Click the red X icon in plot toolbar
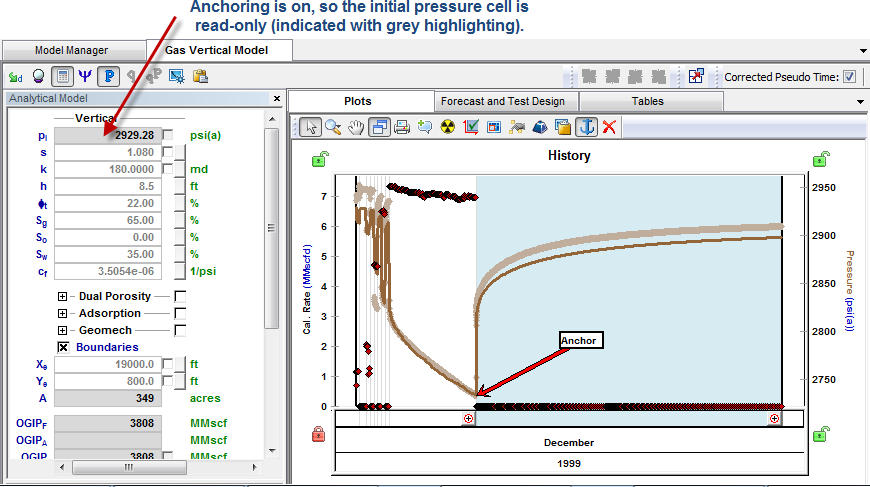The image size is (870, 487). [609, 126]
